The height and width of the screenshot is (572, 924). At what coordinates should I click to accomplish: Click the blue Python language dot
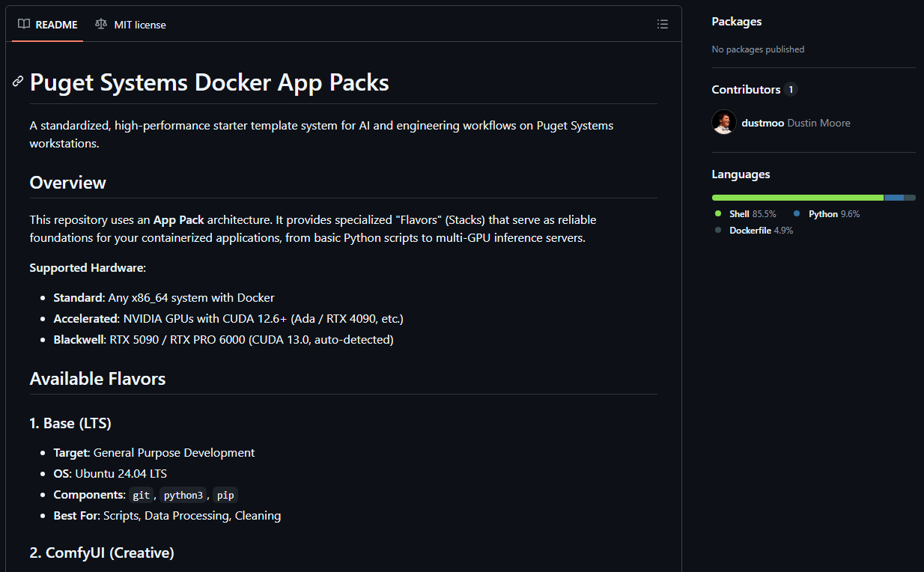click(x=796, y=213)
